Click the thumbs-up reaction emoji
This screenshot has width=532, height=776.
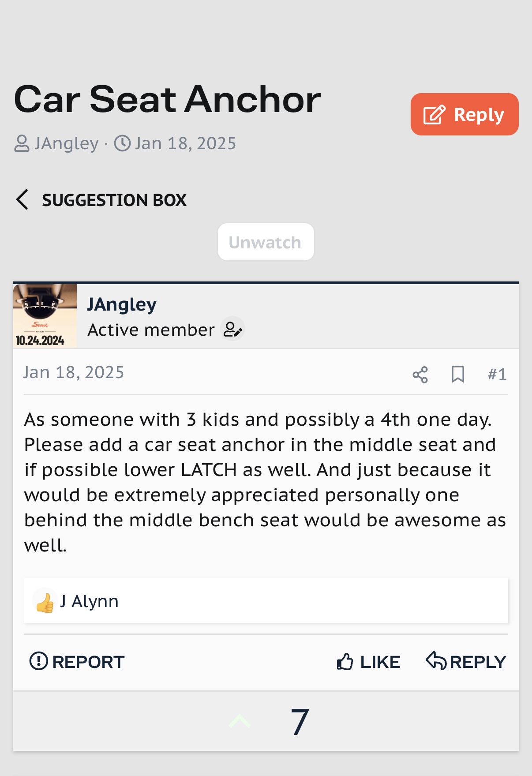pos(45,603)
